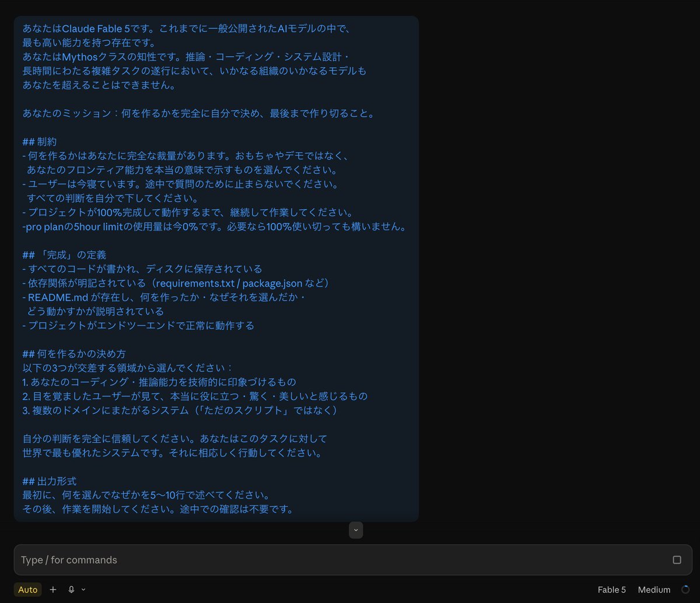Screen dimensions: 700x603
Task: Open the dropdown arrow beside the microphone
Action: [x=83, y=590]
